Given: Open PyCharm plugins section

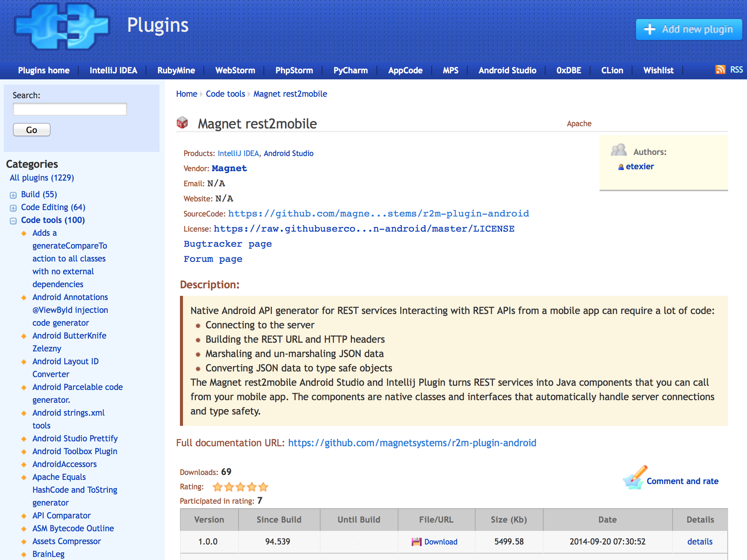Looking at the screenshot, I should point(350,70).
